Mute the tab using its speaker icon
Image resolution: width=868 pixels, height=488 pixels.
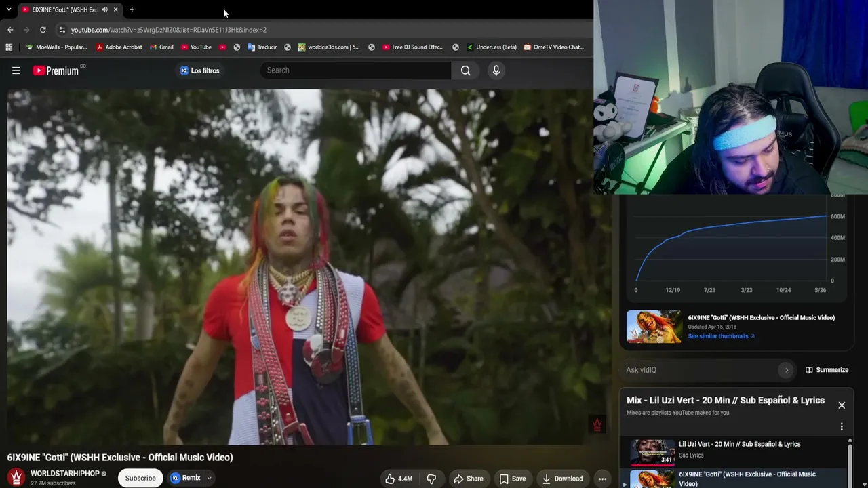(x=104, y=9)
